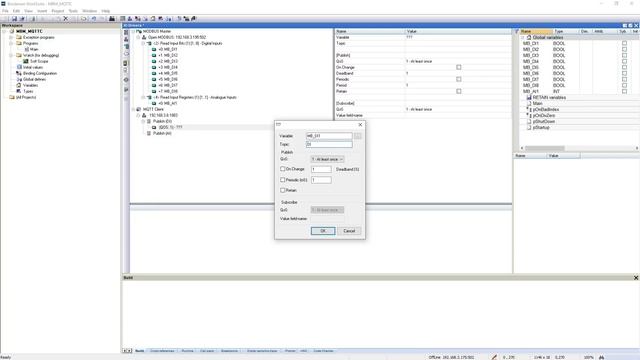The height and width of the screenshot is (360, 640).
Task: Enable Periodic checkbox in the dialog
Action: pos(282,180)
